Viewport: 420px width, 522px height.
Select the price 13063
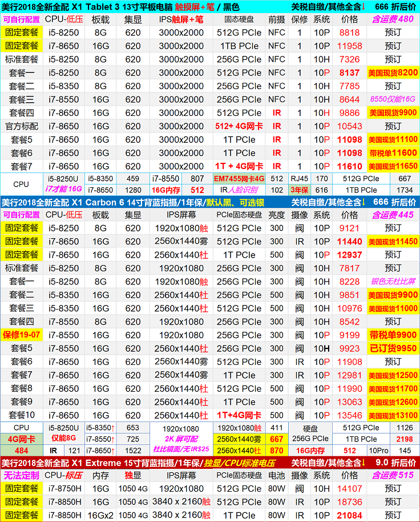pos(349,402)
